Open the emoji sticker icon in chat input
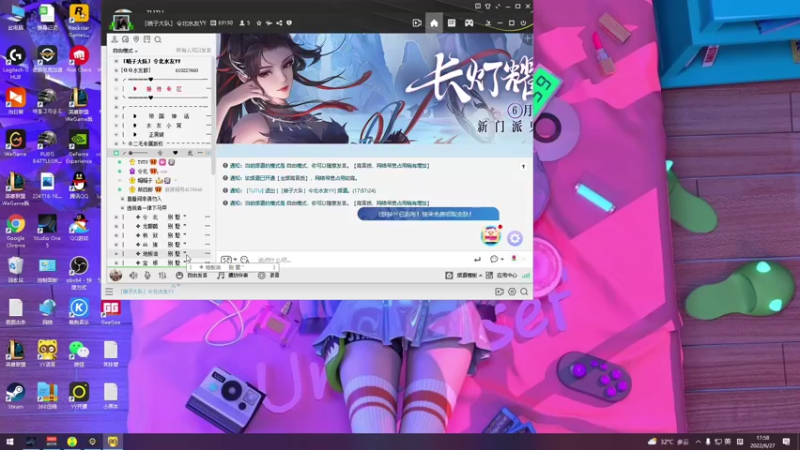 pos(244,260)
